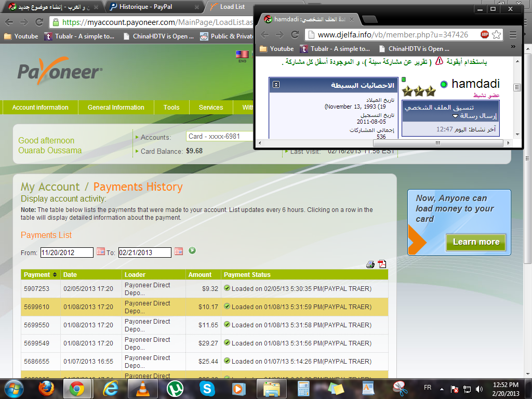
Task: Open Skype from the taskbar
Action: (x=207, y=389)
